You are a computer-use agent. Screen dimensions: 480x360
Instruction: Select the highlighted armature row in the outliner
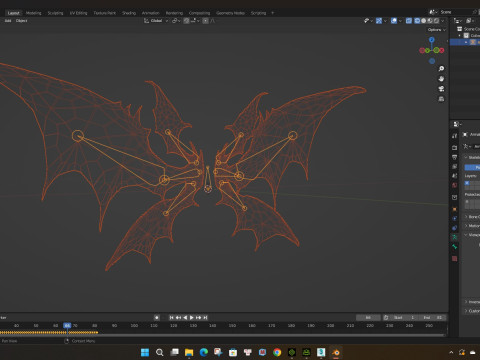tap(465, 42)
